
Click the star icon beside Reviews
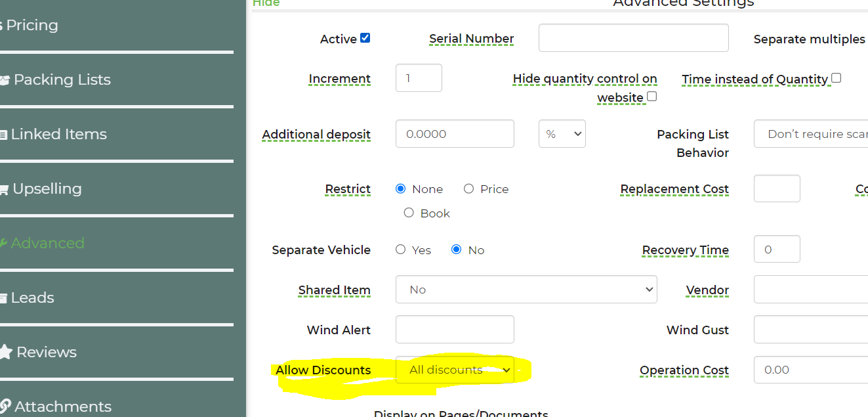click(x=5, y=353)
